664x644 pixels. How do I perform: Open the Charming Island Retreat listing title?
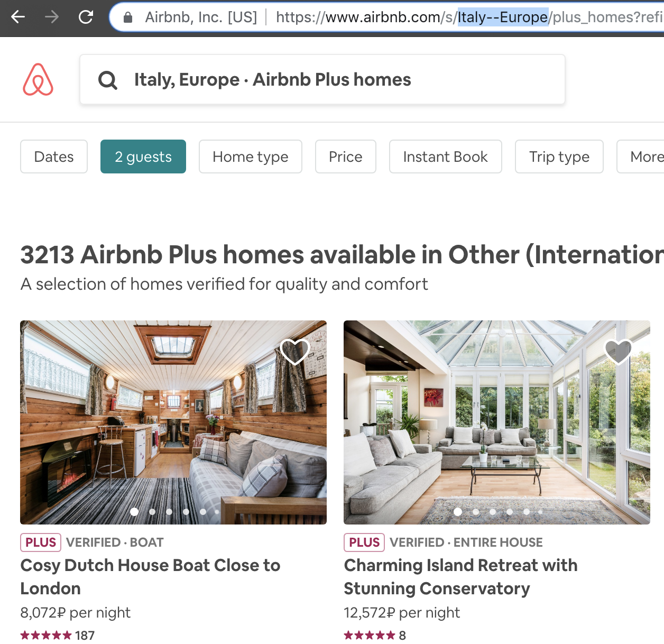(x=460, y=577)
